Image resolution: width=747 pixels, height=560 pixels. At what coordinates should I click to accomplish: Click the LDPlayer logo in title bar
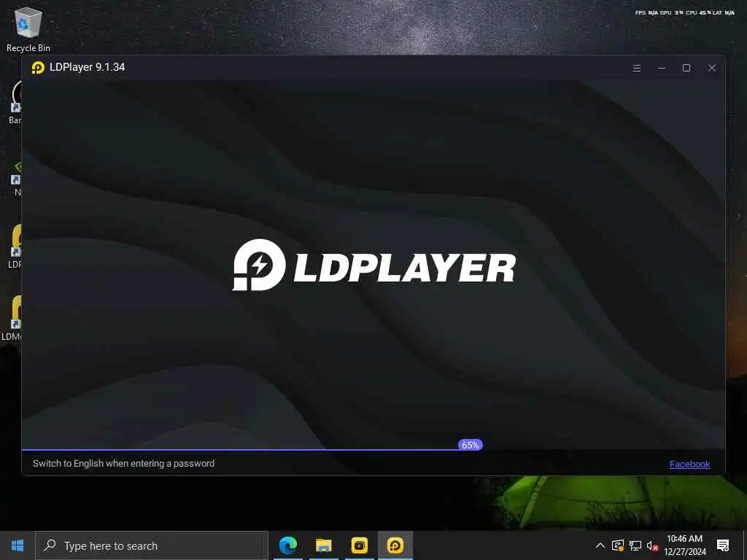coord(38,68)
